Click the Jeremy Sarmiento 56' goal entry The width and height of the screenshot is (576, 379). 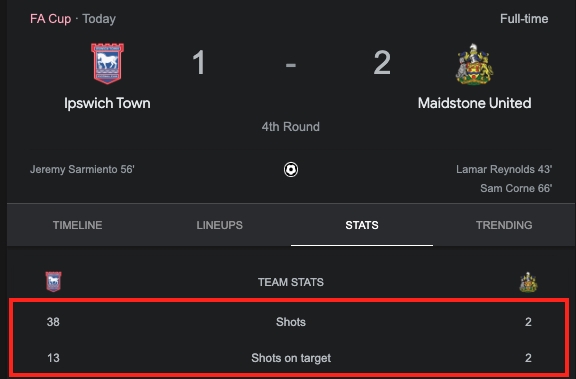pyautogui.click(x=82, y=169)
